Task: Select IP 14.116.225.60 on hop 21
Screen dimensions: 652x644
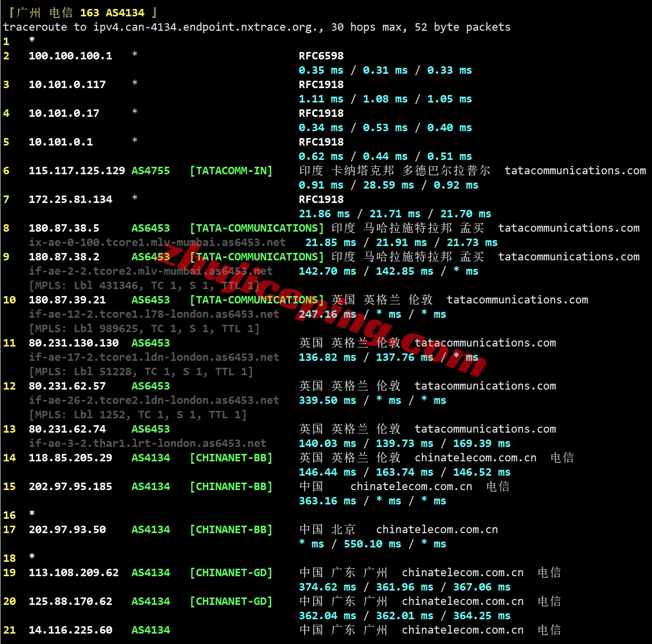Action: [70, 630]
